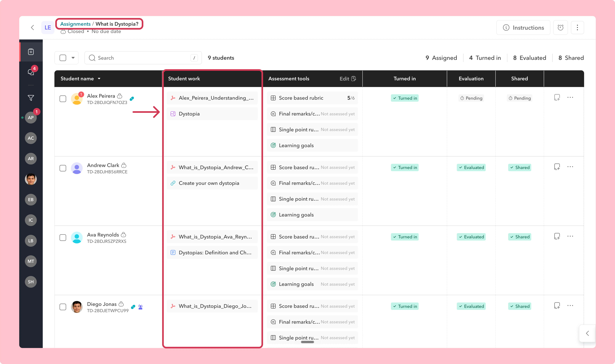Click the Assignments breadcrumb link
Image resolution: width=615 pixels, height=364 pixels.
[x=75, y=24]
